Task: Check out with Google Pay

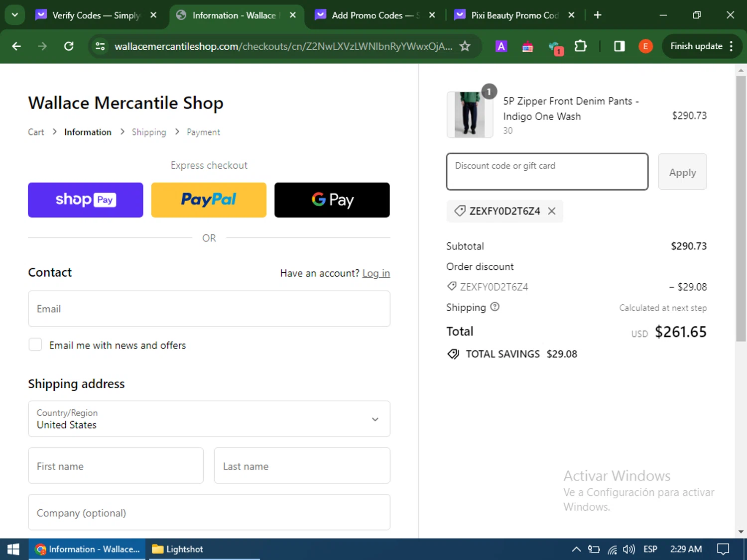Action: tap(332, 200)
